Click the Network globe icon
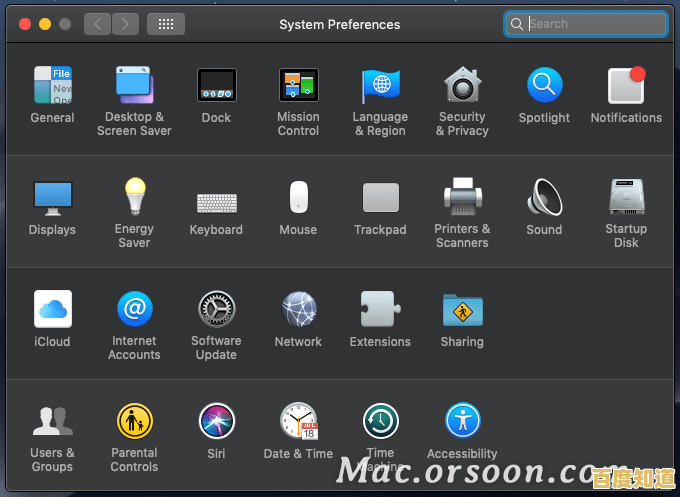Viewport: 680px width, 497px height. coord(298,310)
